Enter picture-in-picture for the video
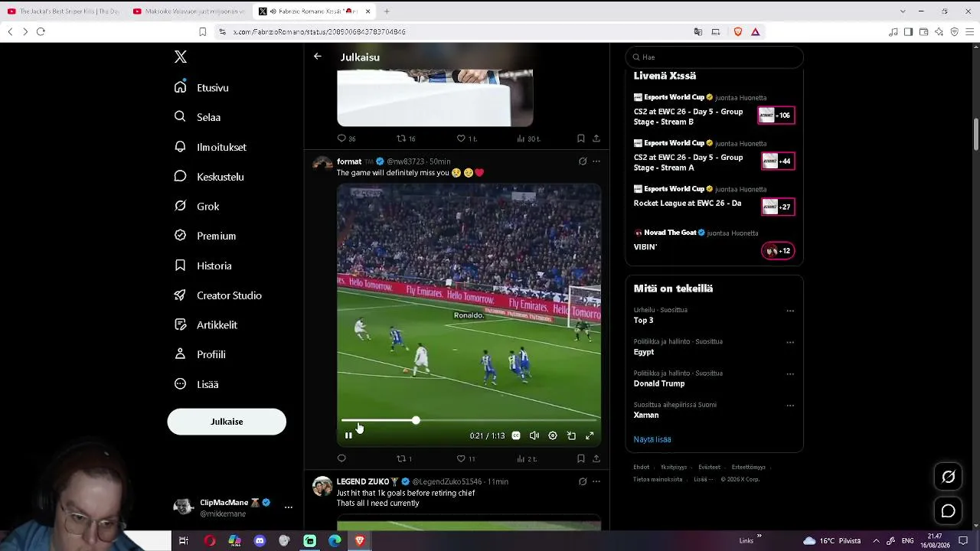980x551 pixels. (x=571, y=435)
